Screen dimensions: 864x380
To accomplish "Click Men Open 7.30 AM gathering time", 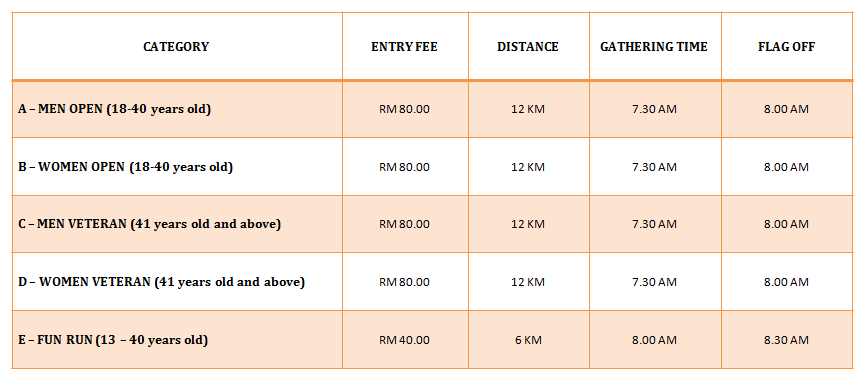I will 654,109.
